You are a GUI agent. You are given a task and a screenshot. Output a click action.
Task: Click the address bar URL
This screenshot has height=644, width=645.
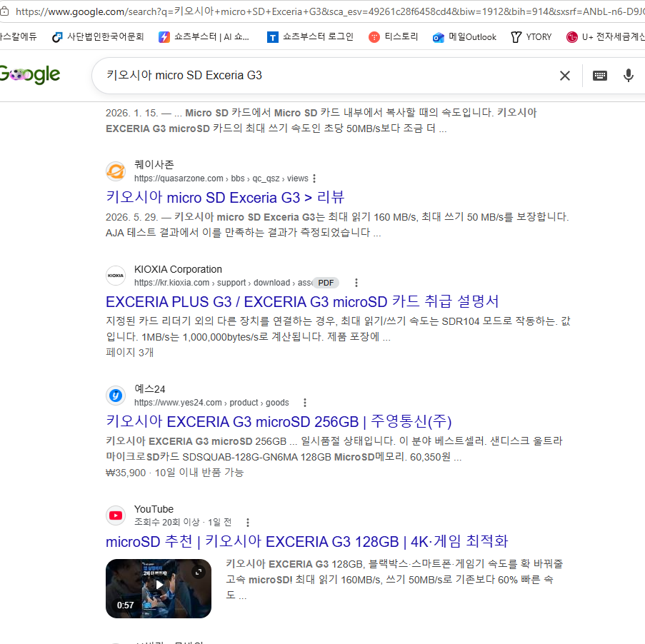[329, 11]
